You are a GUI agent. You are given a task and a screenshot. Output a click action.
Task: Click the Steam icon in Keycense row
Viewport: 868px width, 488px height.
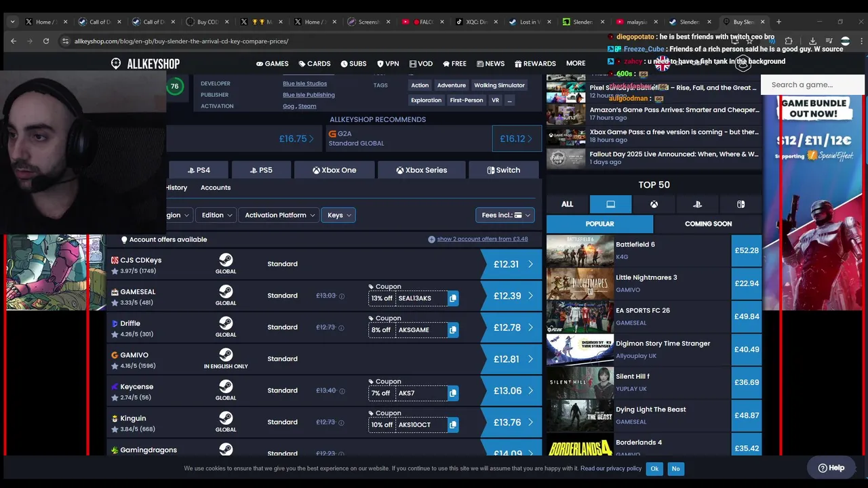226,386
